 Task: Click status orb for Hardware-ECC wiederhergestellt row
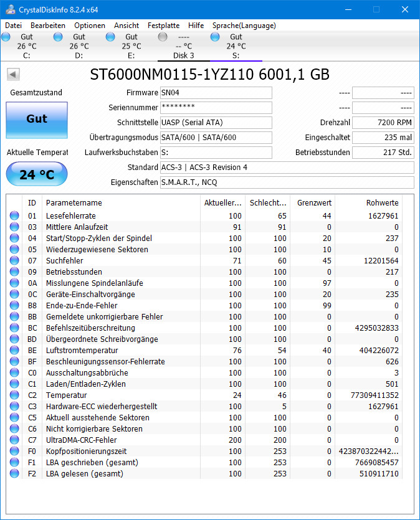coord(14,406)
